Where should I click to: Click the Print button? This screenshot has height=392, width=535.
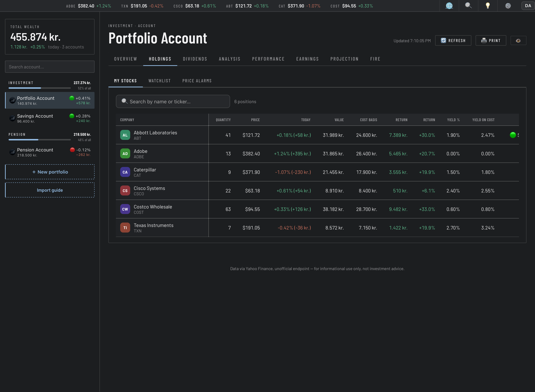pos(491,41)
